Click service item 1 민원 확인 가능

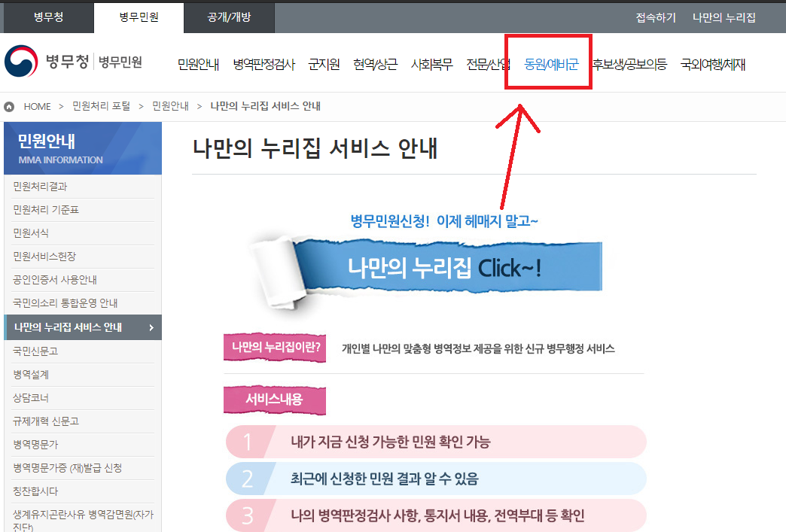tap(436, 442)
